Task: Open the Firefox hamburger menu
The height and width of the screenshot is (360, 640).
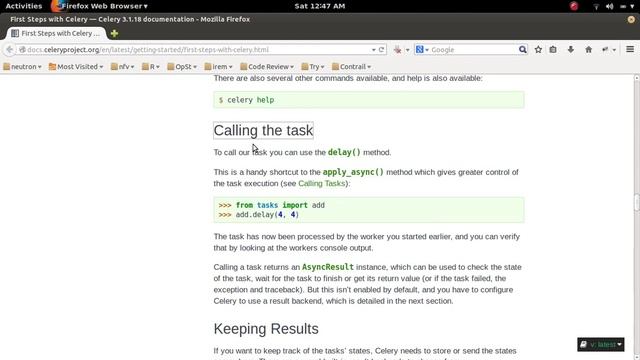Action: (630, 49)
